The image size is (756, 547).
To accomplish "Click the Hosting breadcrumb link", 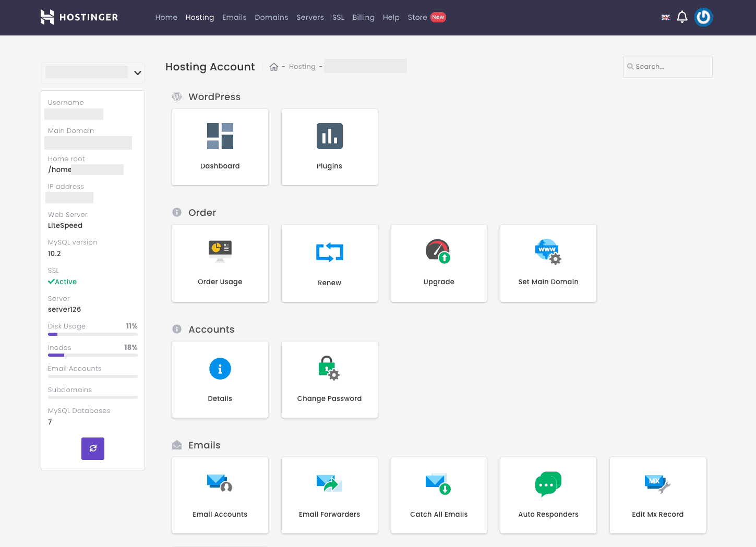I will tap(302, 67).
